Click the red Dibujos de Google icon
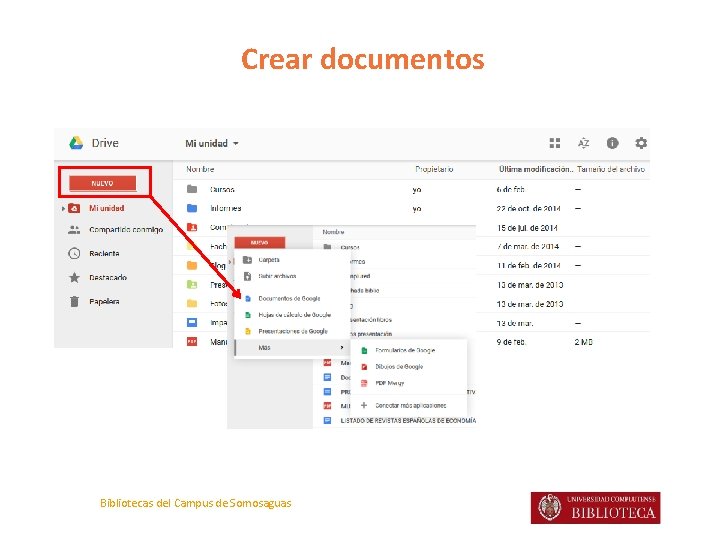The image size is (720, 540). 364,366
